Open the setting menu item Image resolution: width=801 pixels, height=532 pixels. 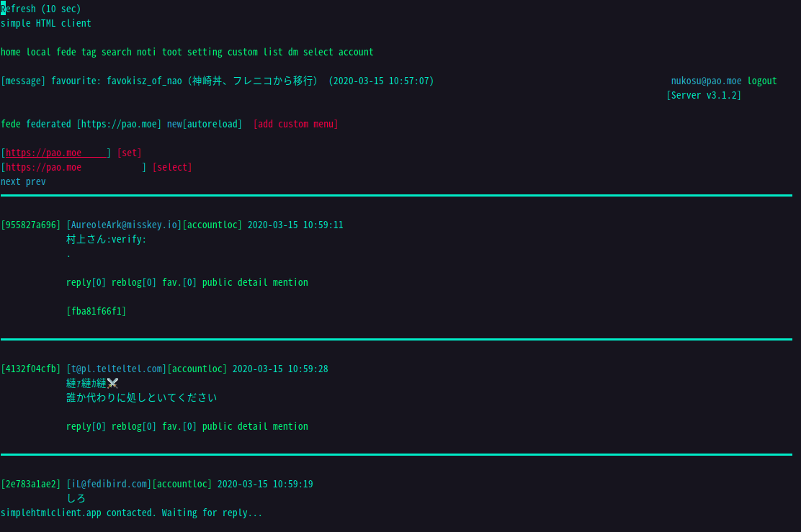[205, 52]
